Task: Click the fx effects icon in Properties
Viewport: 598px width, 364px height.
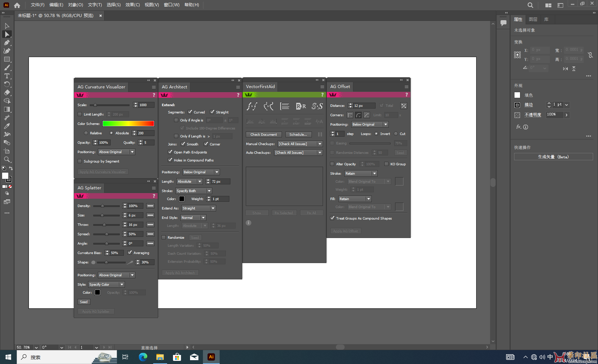Action: (x=519, y=127)
